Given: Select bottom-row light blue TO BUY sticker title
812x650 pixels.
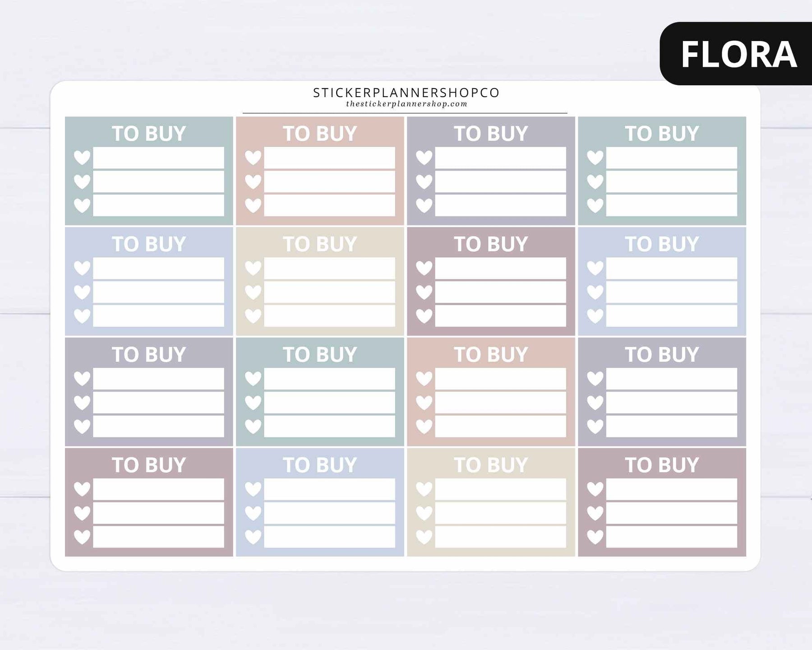Looking at the screenshot, I should [x=320, y=465].
